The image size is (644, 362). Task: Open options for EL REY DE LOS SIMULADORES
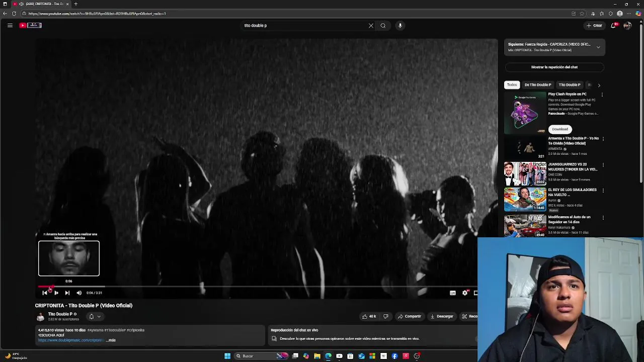(603, 191)
